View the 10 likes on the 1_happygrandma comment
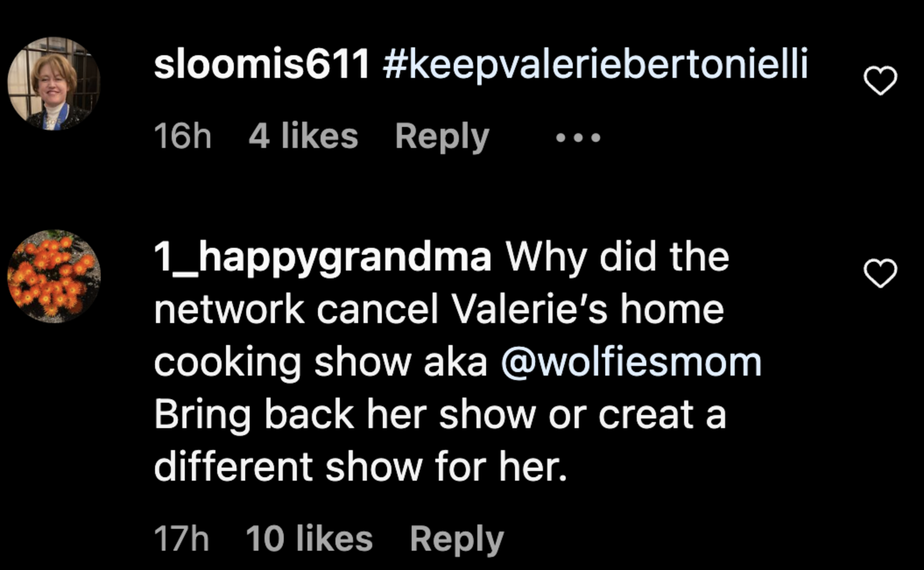This screenshot has height=570, width=924. [309, 539]
